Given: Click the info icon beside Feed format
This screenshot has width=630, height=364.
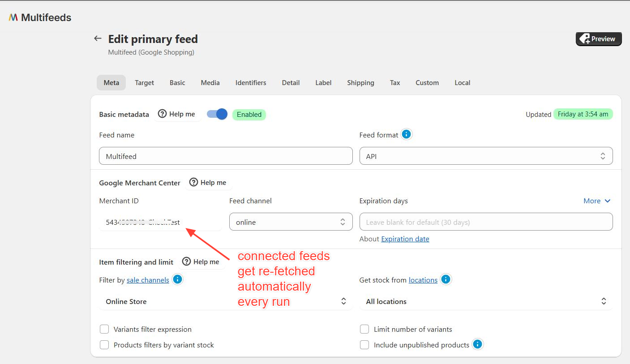Looking at the screenshot, I should click(x=406, y=134).
